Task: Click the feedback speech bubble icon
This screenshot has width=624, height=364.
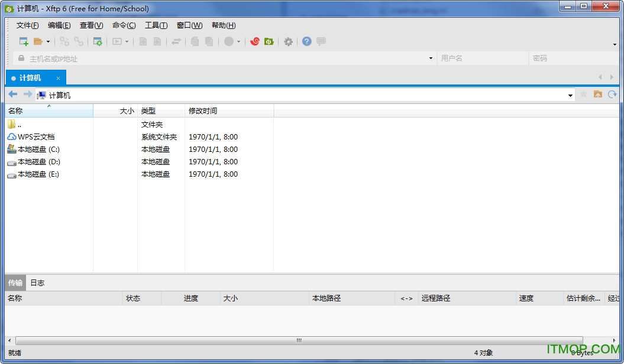Action: tap(321, 41)
